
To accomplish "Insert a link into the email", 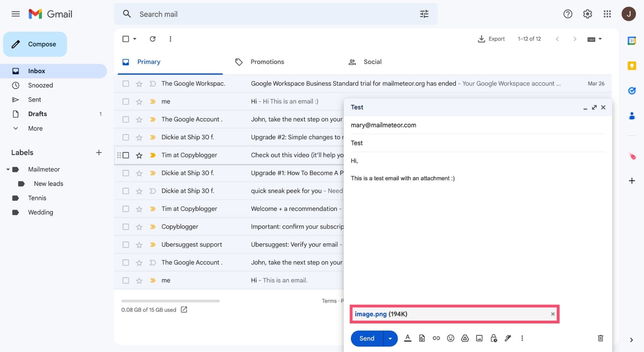I will pyautogui.click(x=436, y=338).
